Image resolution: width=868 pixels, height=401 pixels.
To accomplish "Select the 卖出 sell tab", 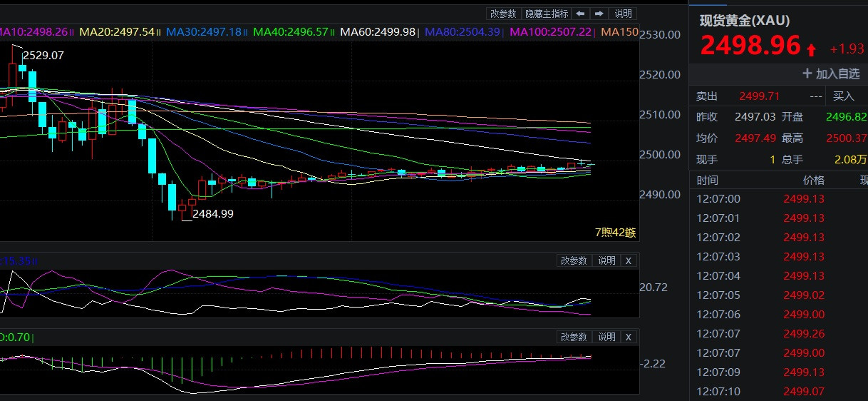I will pos(707,96).
